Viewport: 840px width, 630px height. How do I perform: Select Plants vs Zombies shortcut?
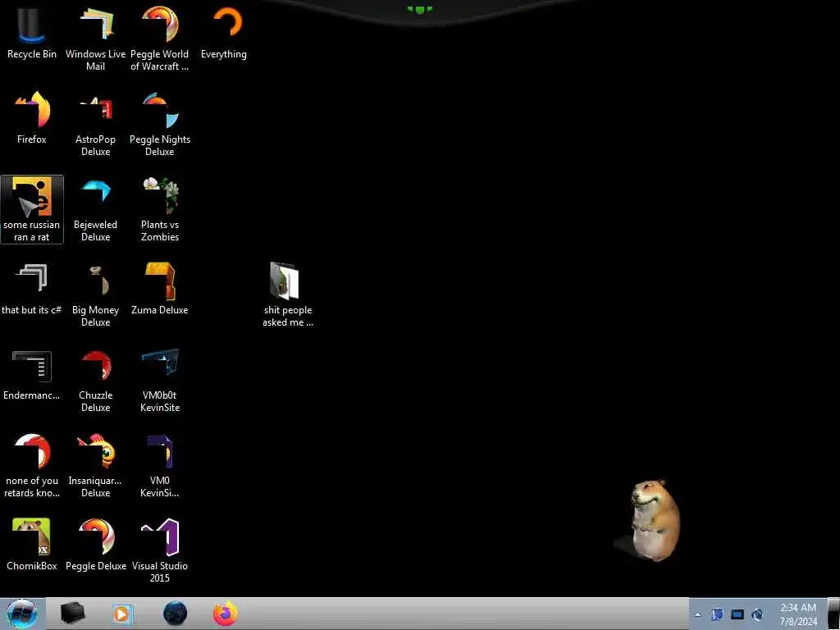[160, 209]
